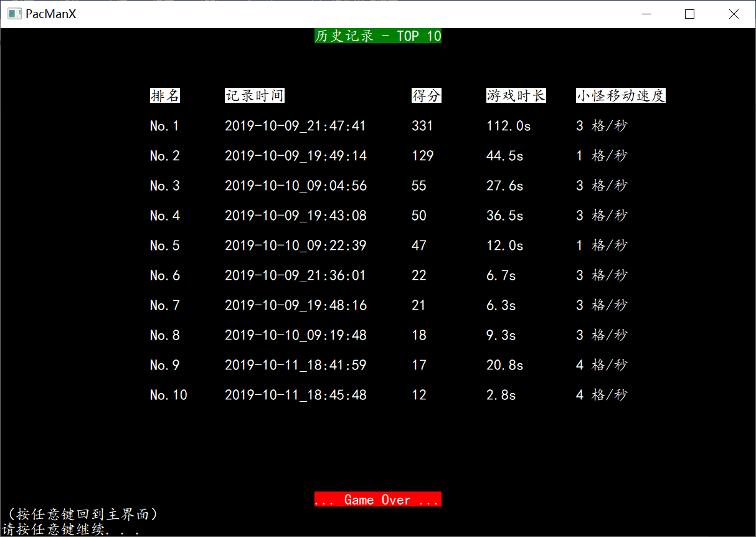Click the 得分 column header

[x=427, y=95]
